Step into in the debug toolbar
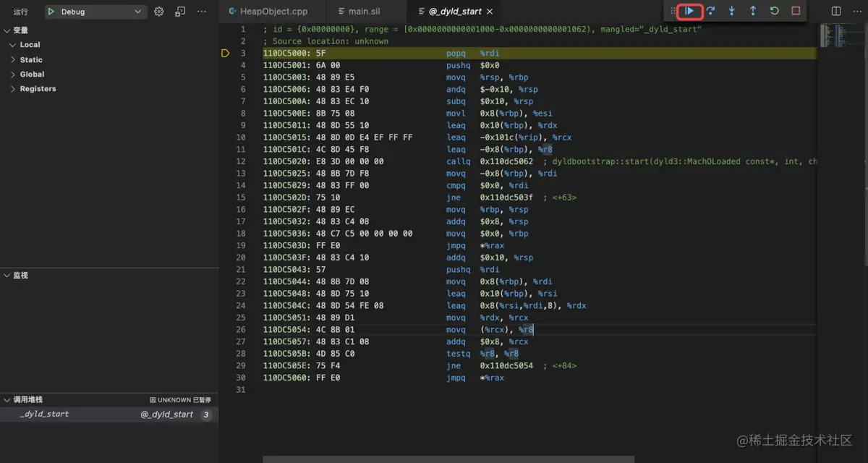The image size is (868, 463). click(732, 11)
